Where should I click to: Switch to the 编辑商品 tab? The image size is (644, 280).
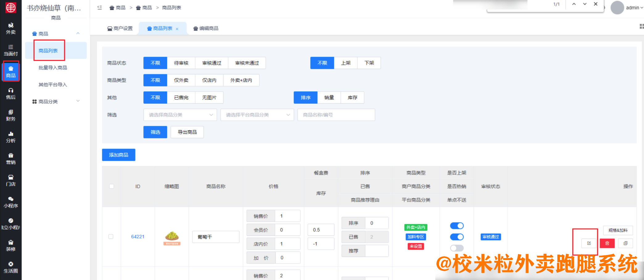[x=206, y=28]
